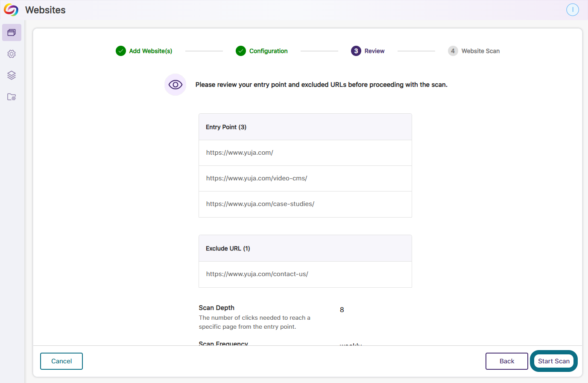Click the Configuration green checkmark
Screen dimensions: 588x383
241,51
